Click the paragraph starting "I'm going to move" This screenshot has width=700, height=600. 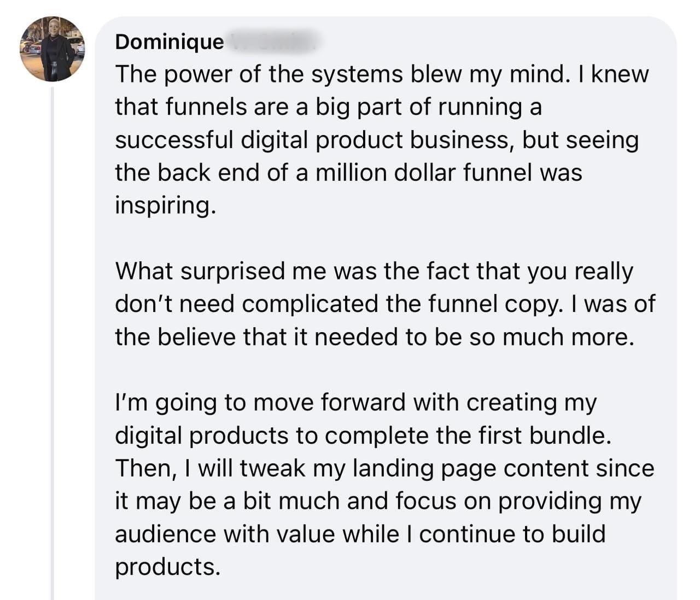pos(383,484)
